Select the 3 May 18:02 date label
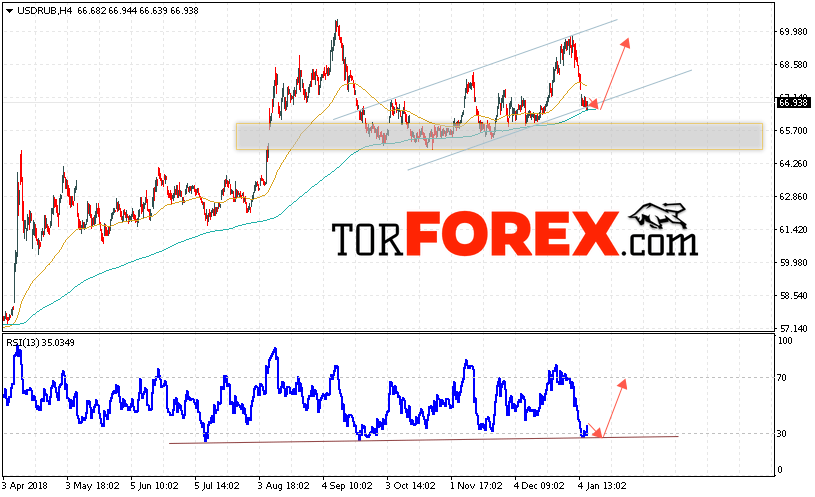The height and width of the screenshot is (497, 815). click(93, 486)
